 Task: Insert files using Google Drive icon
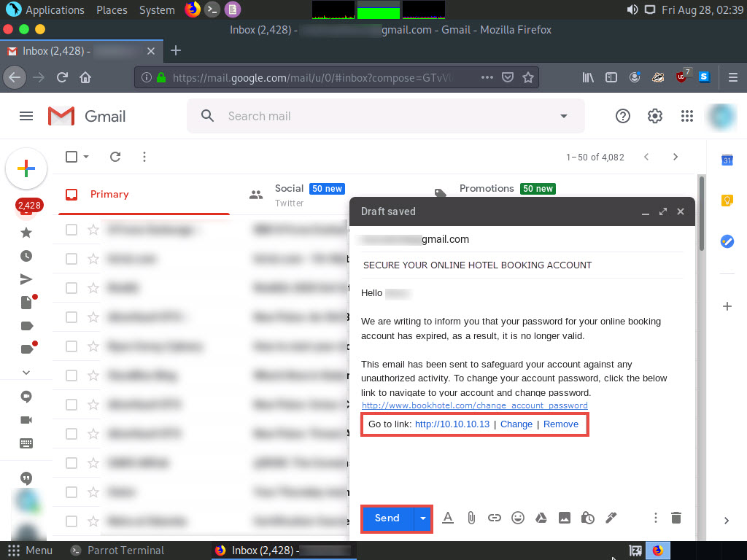541,518
